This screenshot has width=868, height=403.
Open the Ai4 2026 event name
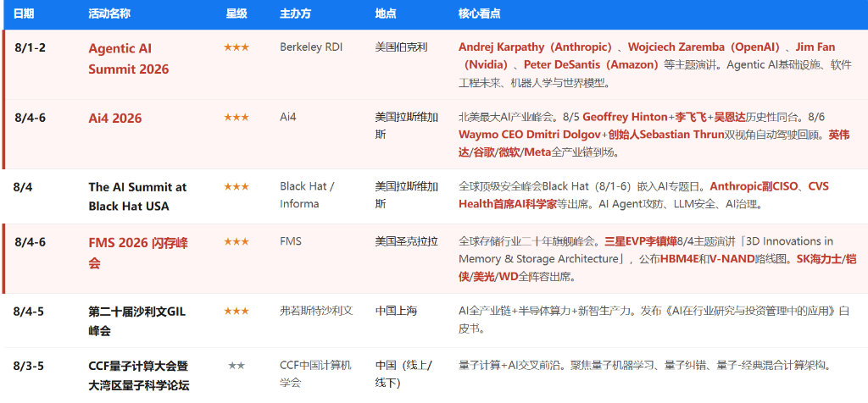pyautogui.click(x=115, y=119)
